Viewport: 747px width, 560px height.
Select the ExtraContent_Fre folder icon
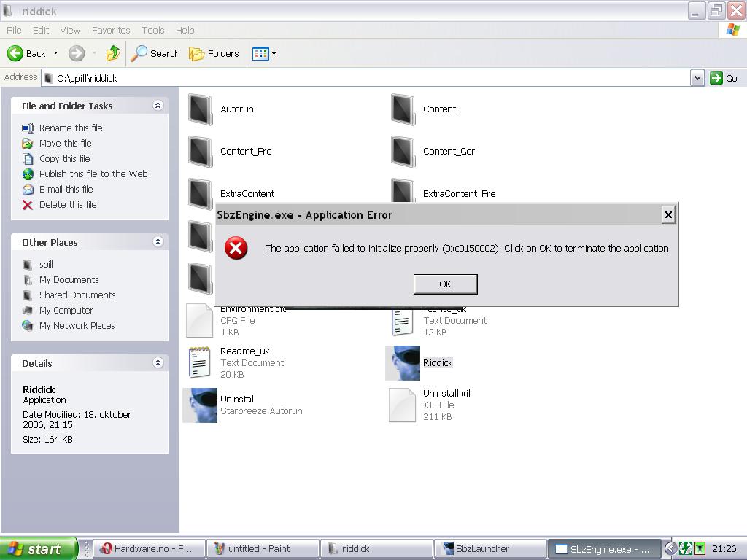point(403,190)
